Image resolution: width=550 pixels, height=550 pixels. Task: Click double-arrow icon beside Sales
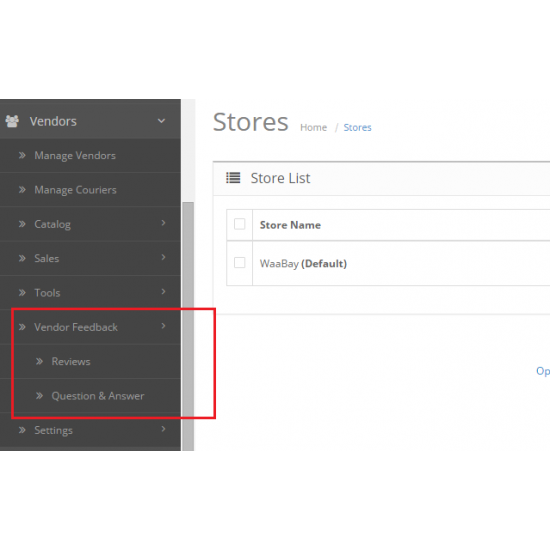22,258
